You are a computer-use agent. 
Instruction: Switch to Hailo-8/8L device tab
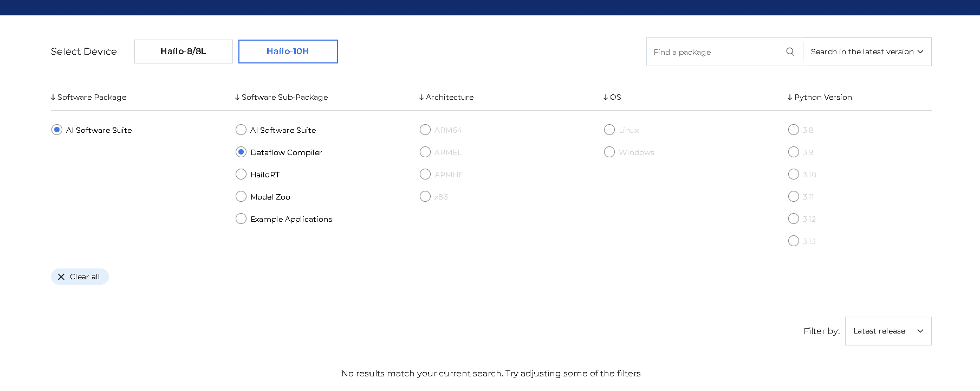click(x=183, y=52)
